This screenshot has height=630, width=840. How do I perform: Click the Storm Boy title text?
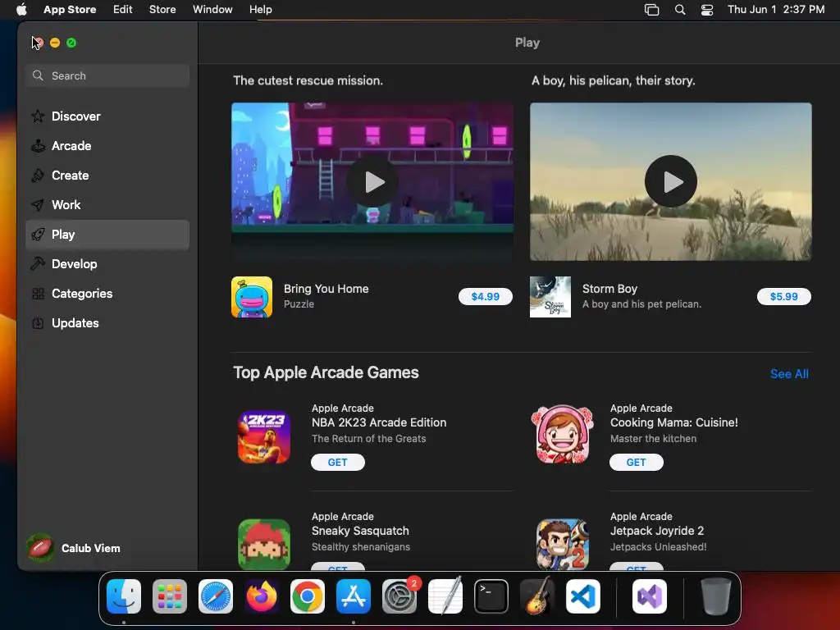coord(609,289)
